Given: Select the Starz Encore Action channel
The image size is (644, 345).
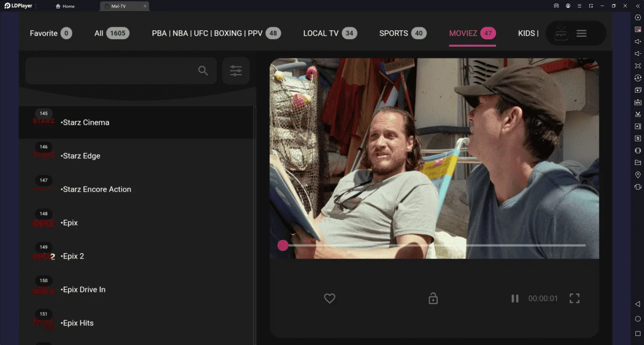Looking at the screenshot, I should coord(137,189).
